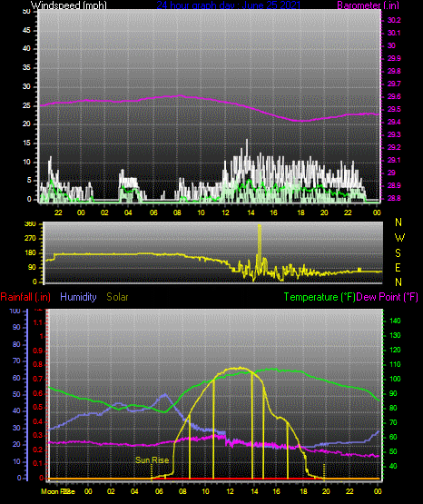
Task: Click the 360 value on the wind direction axis
Action: tap(30, 224)
